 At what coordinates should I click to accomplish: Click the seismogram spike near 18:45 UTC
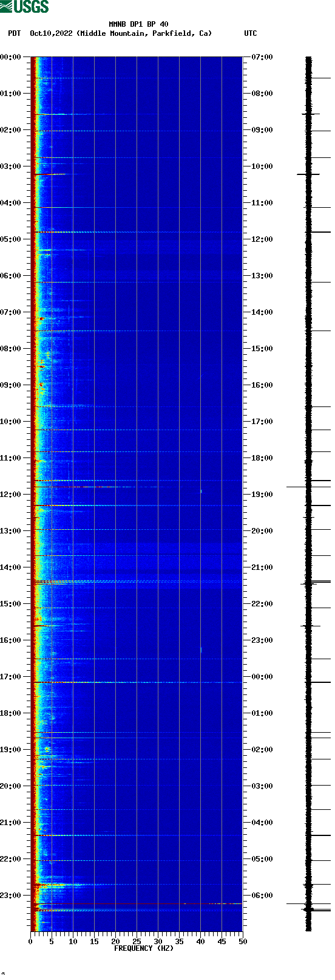pos(308,487)
